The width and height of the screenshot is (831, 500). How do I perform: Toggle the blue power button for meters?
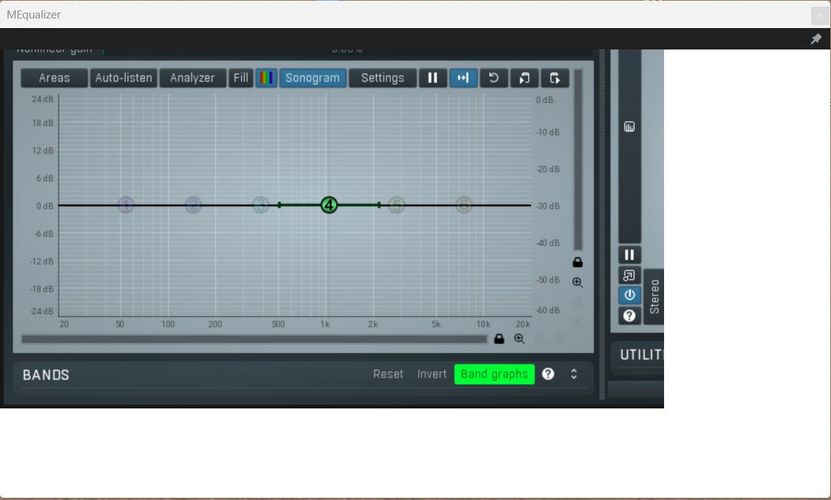tap(630, 295)
